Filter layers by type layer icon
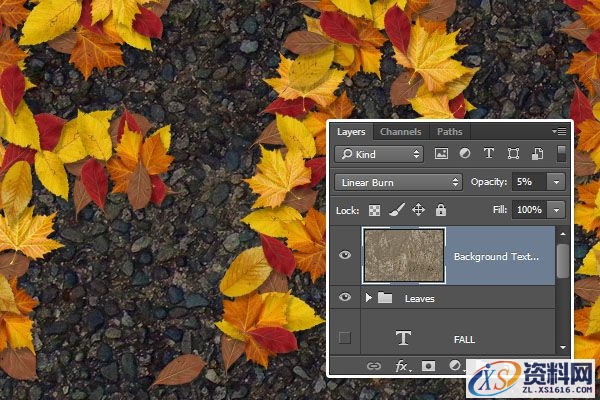The width and height of the screenshot is (600, 400). click(x=489, y=154)
